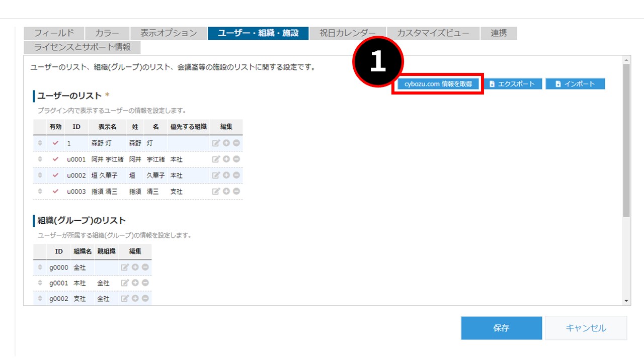644x362 pixels.
Task: Click the g0000 ID cell
Action: coord(58,267)
